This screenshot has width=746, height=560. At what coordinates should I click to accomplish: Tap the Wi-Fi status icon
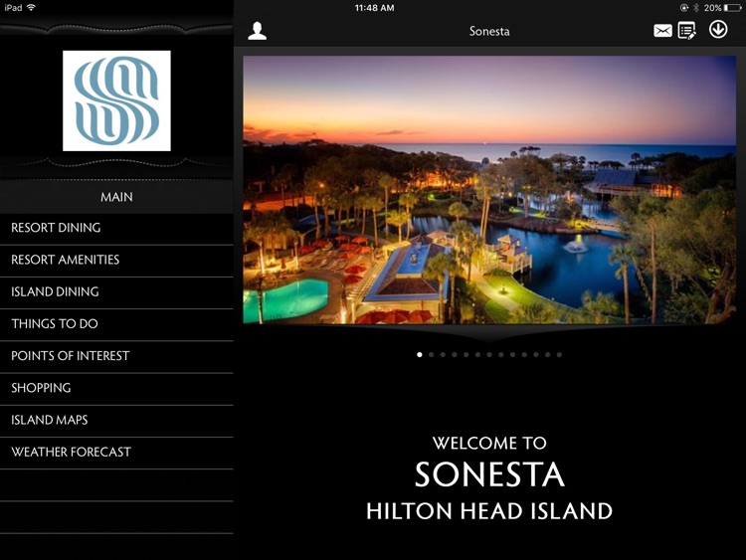(32, 8)
